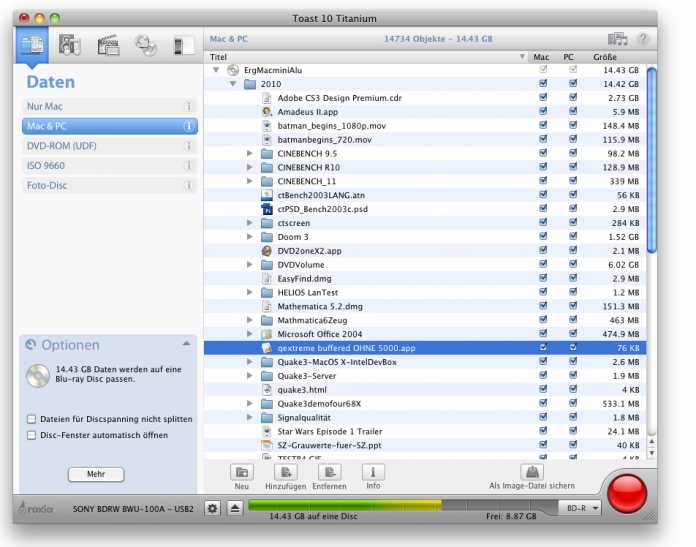Screen dimensions: 696x547
Task: Open the help question mark icon
Action: (643, 39)
